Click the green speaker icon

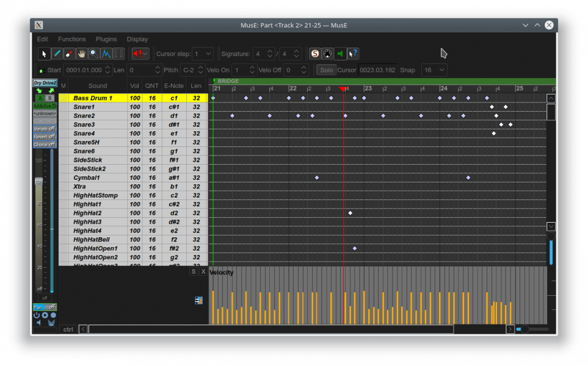point(340,54)
